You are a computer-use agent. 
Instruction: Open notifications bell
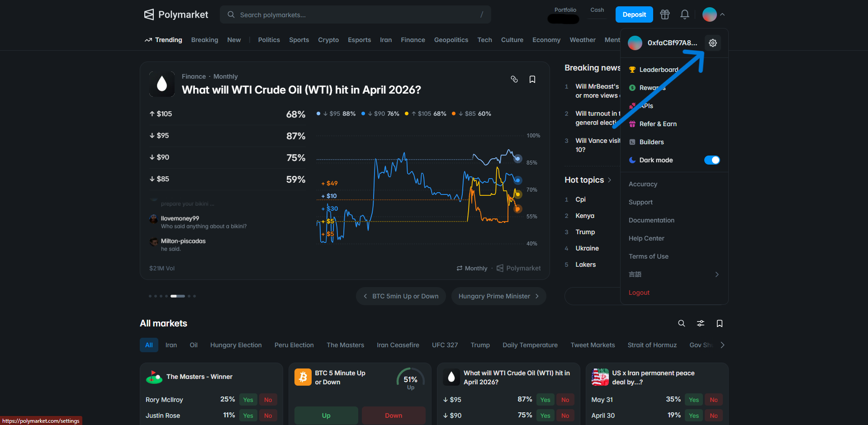pos(684,14)
